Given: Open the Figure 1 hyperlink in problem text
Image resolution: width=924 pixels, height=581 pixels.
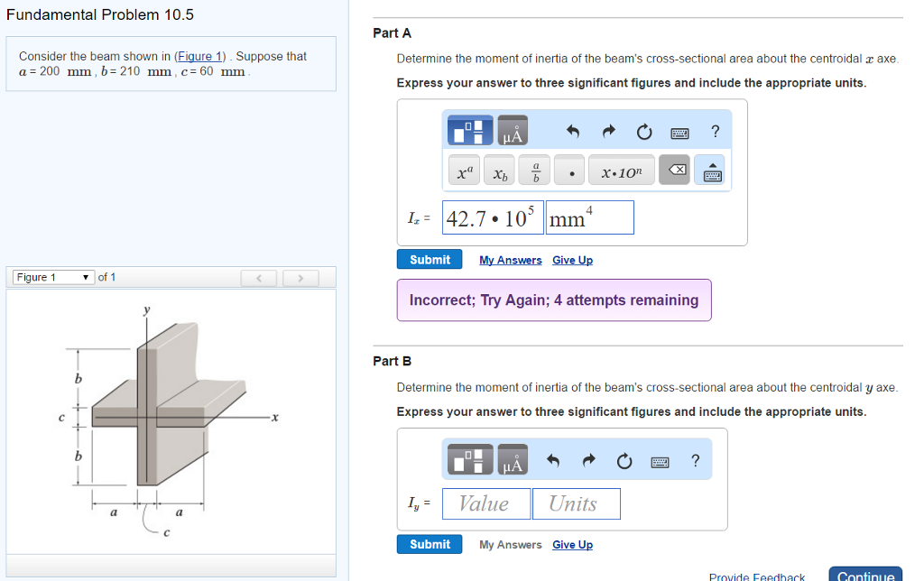Looking at the screenshot, I should point(199,56).
